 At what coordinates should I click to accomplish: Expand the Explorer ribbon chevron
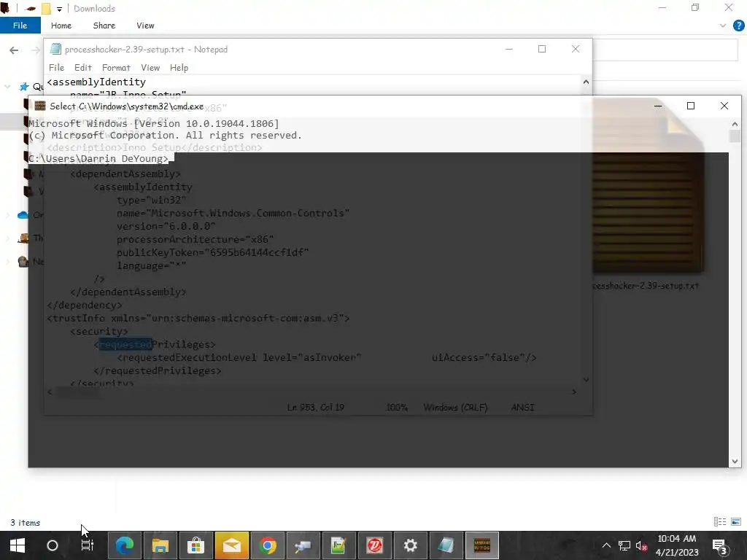click(723, 26)
